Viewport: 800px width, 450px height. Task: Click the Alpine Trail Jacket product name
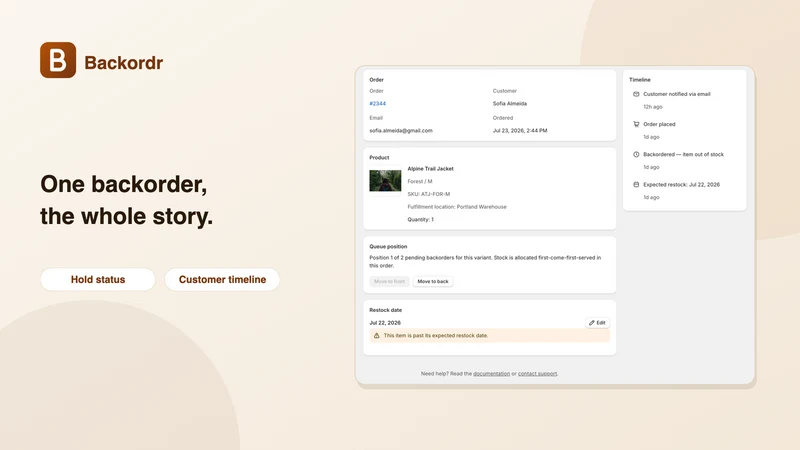pyautogui.click(x=431, y=169)
